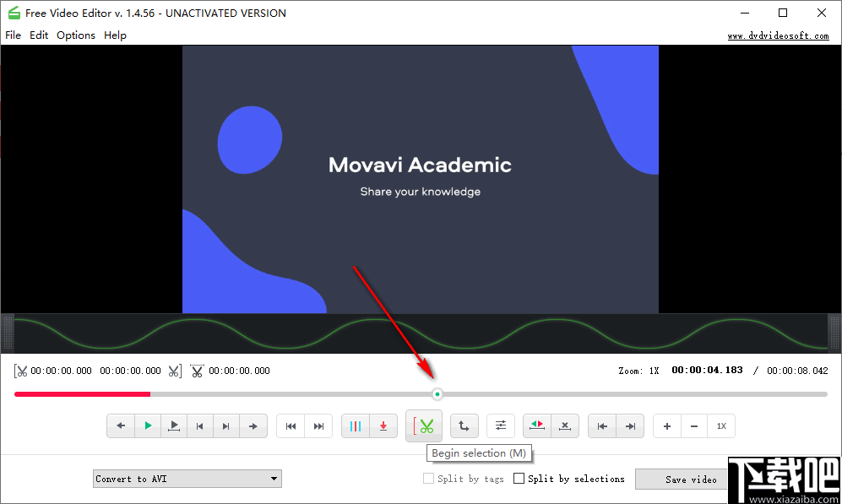Screen dimensions: 842x504
Task: Open the Convert to AVI format dropdown
Action: click(x=187, y=479)
